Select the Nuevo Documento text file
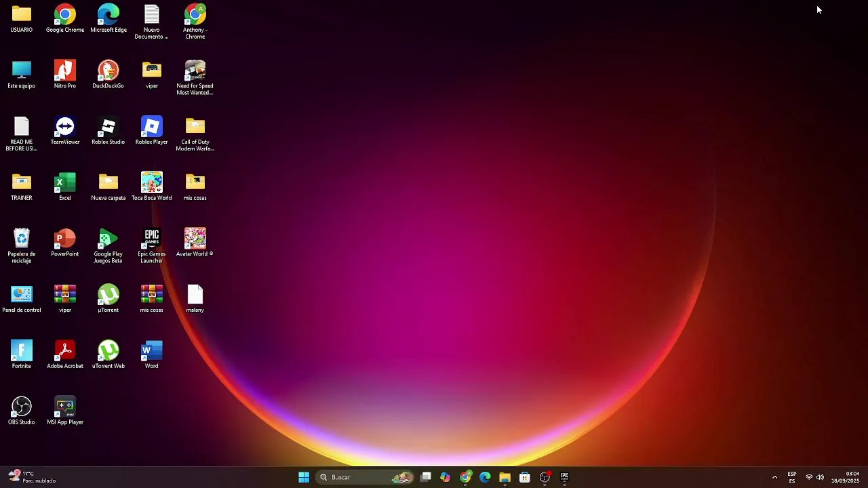 [x=151, y=22]
